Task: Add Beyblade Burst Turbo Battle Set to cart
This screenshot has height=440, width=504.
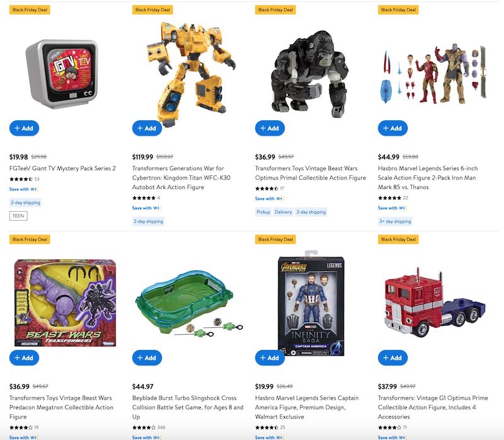Action: point(147,357)
